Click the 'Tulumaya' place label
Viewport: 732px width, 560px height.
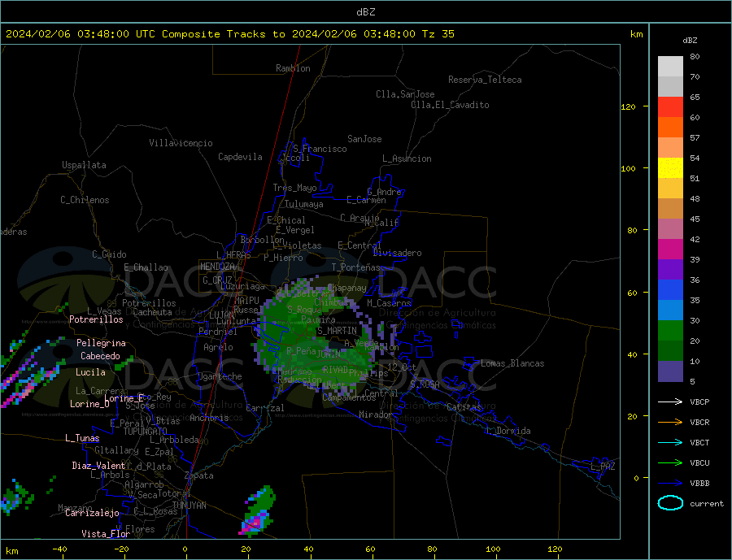coord(304,204)
